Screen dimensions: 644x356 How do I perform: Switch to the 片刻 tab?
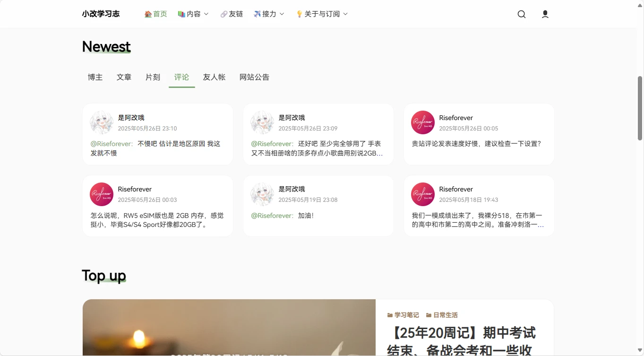click(x=153, y=77)
